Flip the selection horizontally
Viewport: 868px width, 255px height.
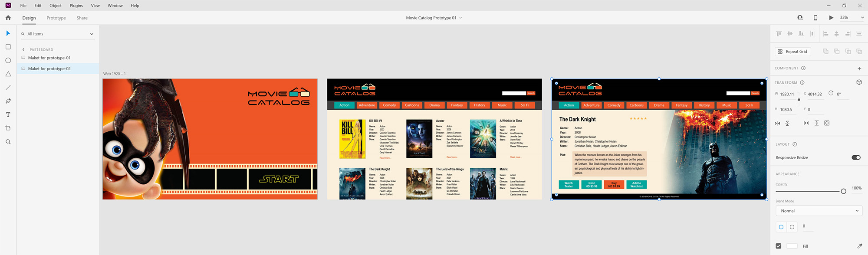pyautogui.click(x=777, y=124)
